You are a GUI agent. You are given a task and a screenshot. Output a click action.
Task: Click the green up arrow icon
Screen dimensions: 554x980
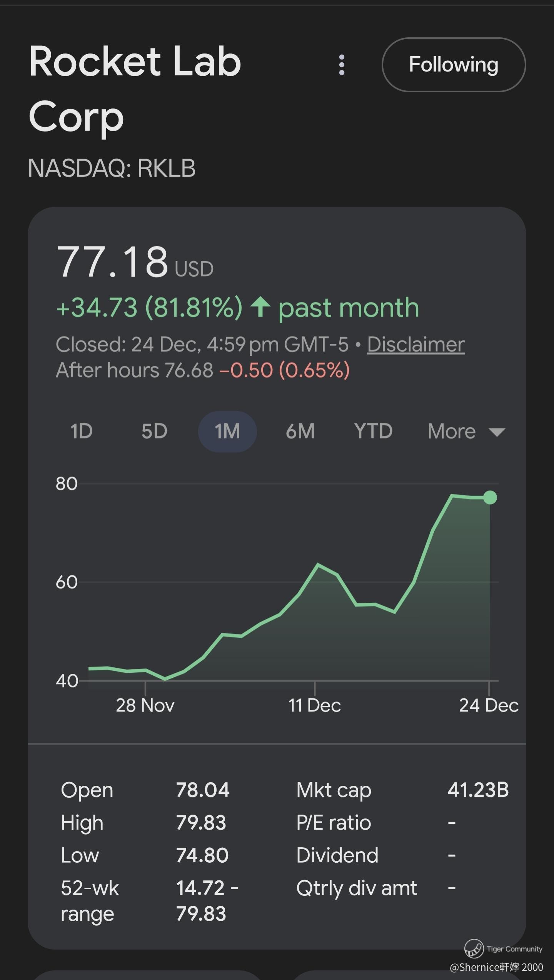(x=260, y=307)
